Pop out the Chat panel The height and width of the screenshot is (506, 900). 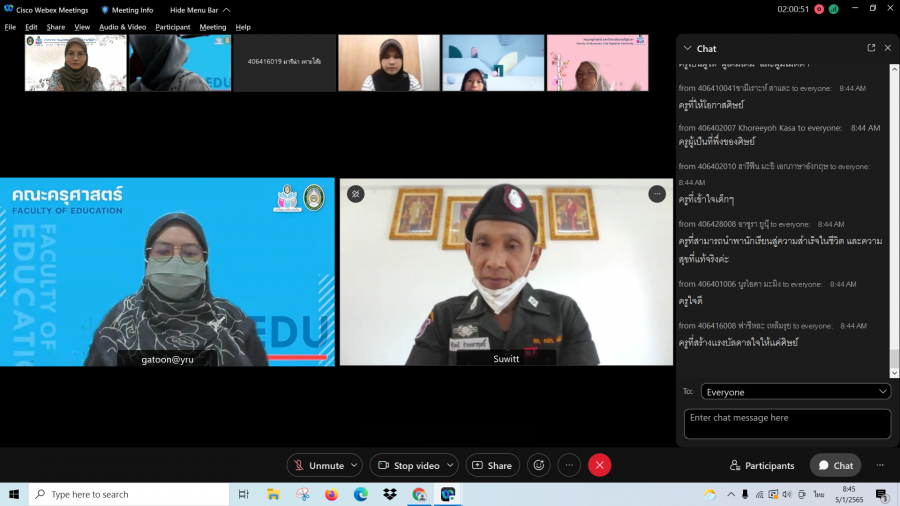[871, 48]
